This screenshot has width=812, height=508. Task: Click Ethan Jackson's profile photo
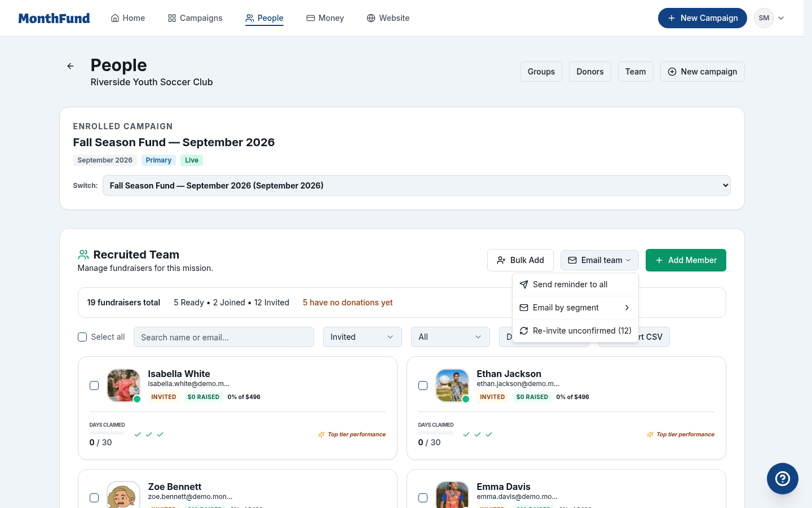coord(452,386)
